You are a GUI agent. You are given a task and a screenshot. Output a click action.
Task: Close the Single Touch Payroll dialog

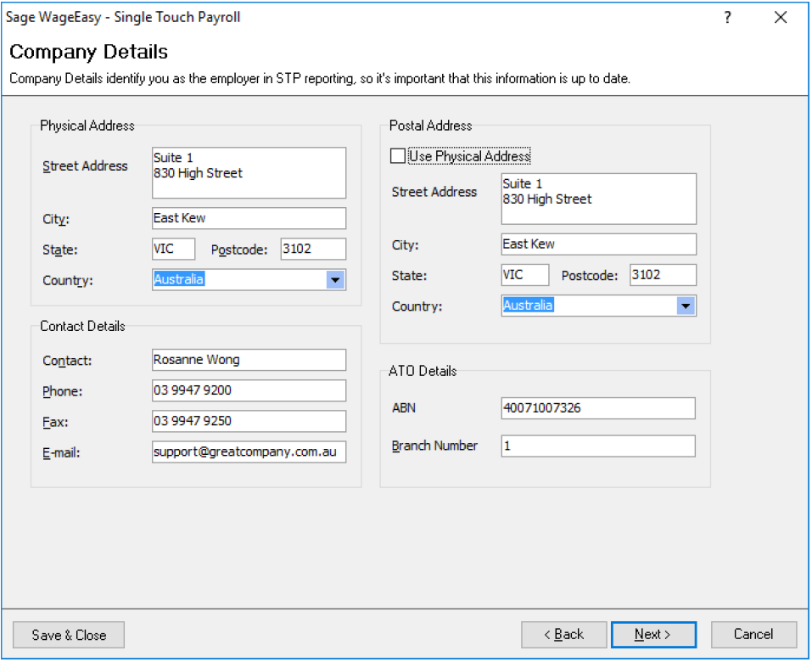pos(781,18)
